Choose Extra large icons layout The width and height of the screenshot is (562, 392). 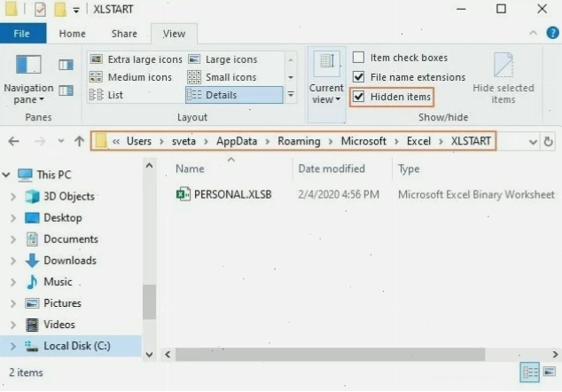point(136,59)
